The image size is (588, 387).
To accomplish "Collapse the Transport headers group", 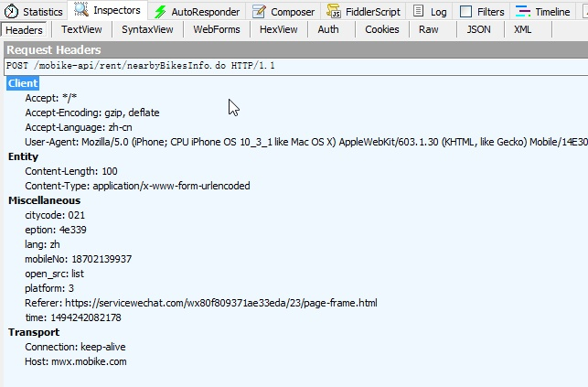I will pyautogui.click(x=34, y=332).
